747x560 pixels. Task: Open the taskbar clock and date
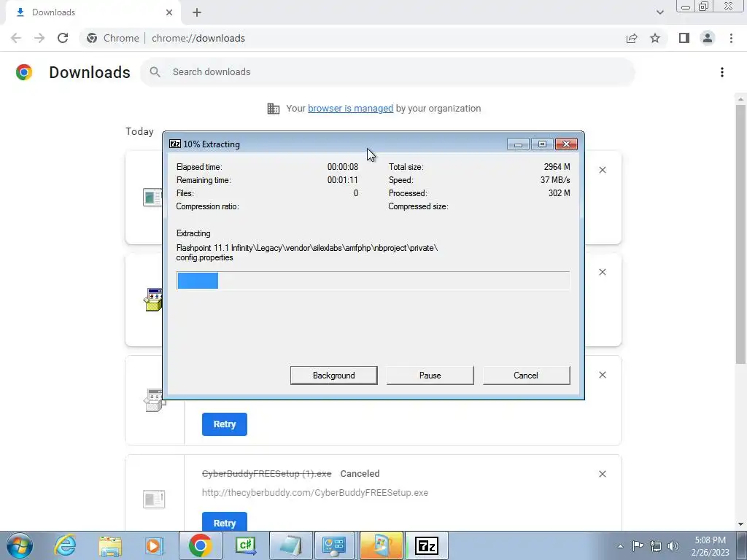click(710, 546)
